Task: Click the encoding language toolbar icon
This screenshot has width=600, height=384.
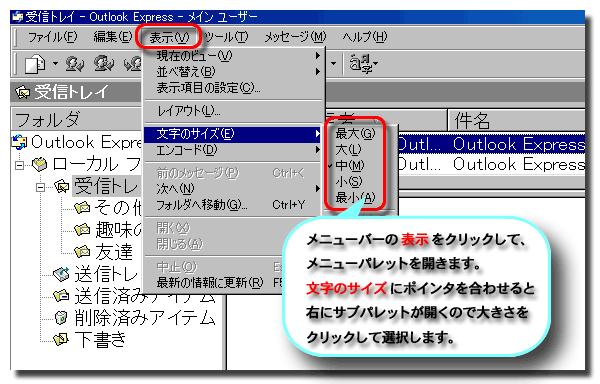Action: click(x=360, y=63)
